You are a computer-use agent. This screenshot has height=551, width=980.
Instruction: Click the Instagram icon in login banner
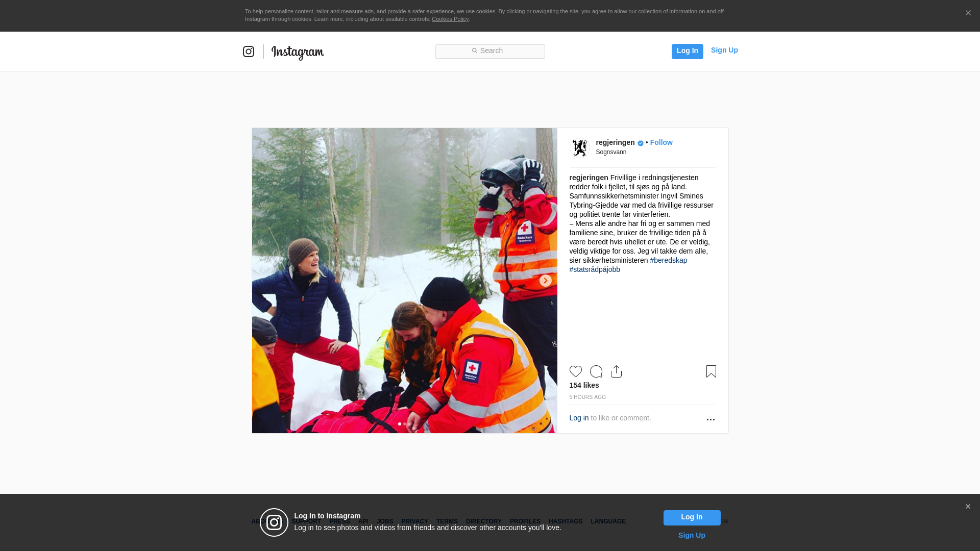(274, 522)
